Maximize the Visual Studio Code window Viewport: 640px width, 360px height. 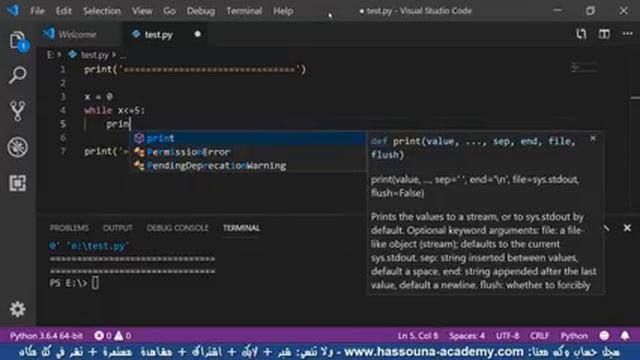point(590,11)
